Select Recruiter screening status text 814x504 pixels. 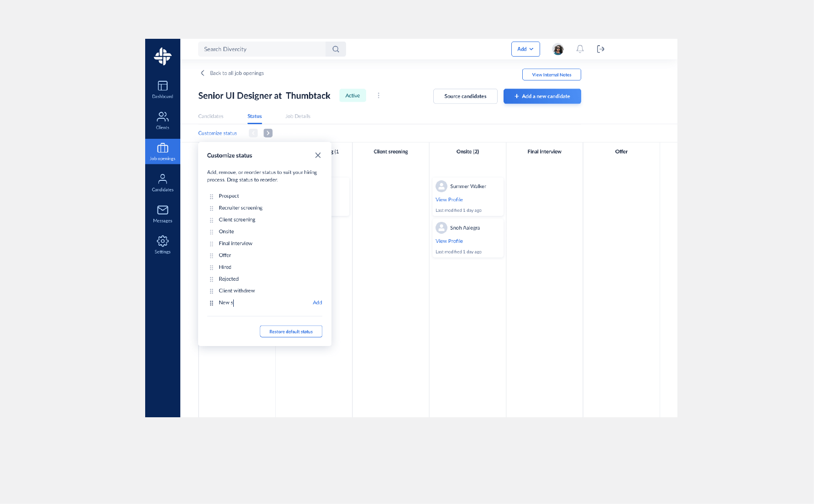241,208
